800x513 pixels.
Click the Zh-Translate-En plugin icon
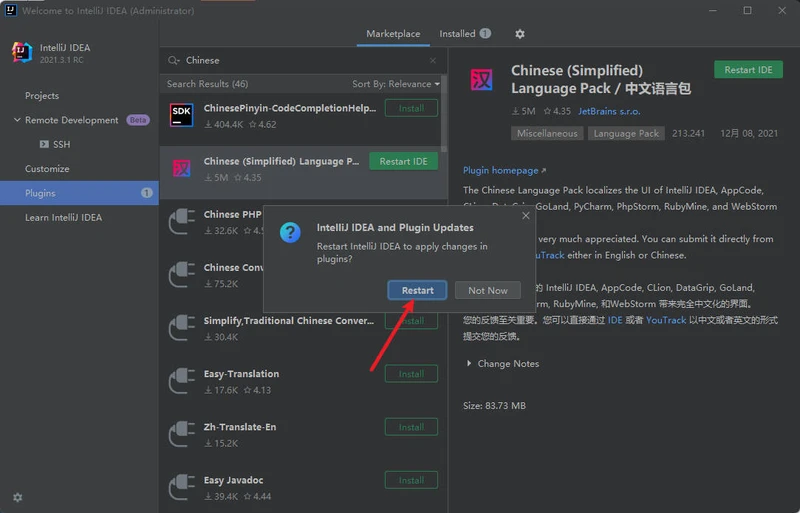coord(181,434)
